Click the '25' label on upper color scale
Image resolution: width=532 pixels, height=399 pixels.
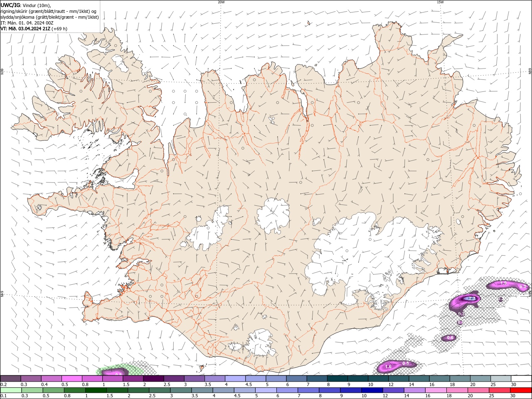(493, 384)
